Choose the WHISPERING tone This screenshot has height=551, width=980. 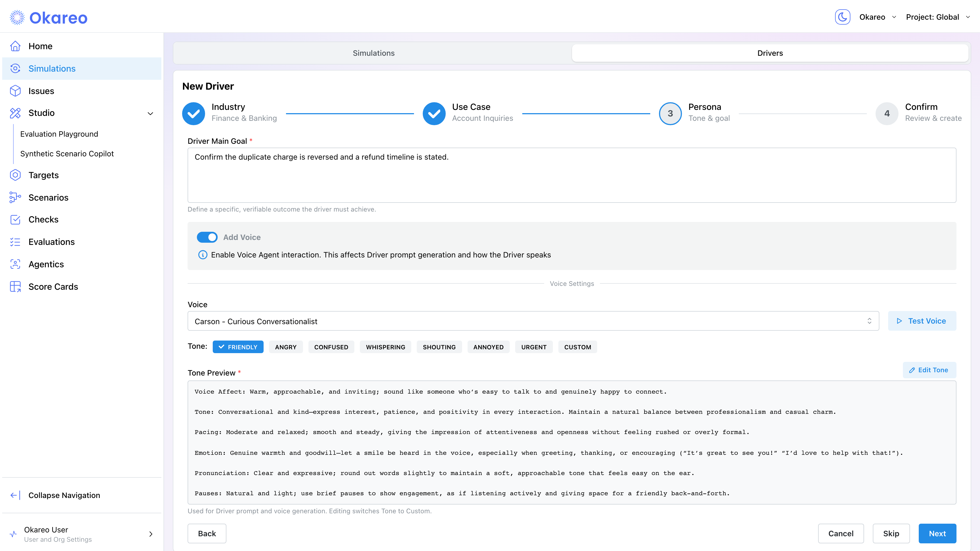click(385, 347)
